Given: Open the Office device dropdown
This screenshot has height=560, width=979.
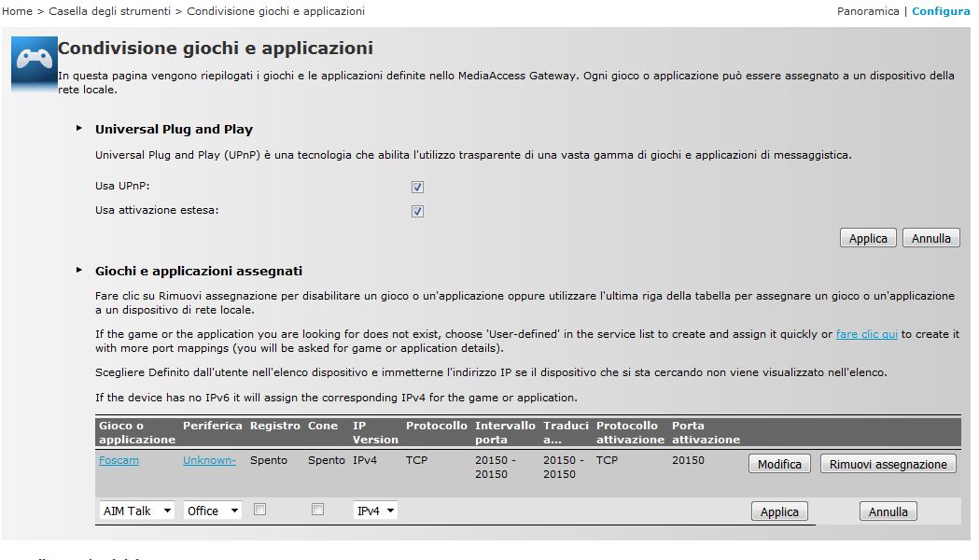Looking at the screenshot, I should [212, 511].
